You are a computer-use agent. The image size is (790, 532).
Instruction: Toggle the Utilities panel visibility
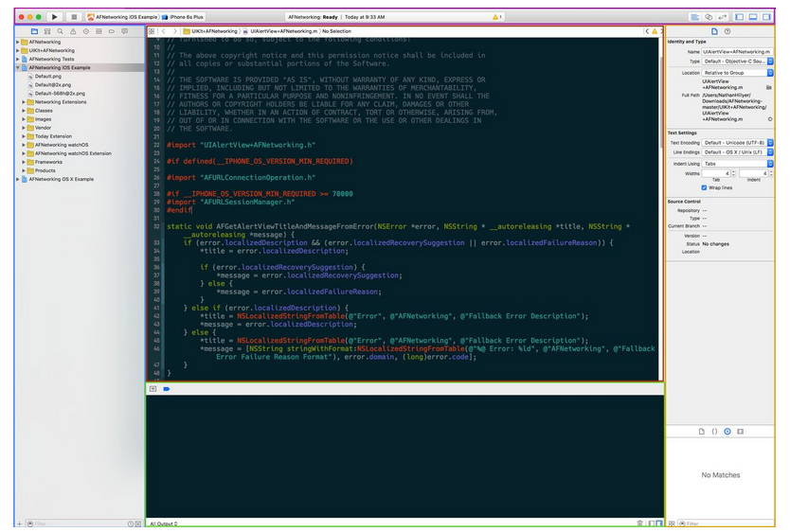(766, 17)
